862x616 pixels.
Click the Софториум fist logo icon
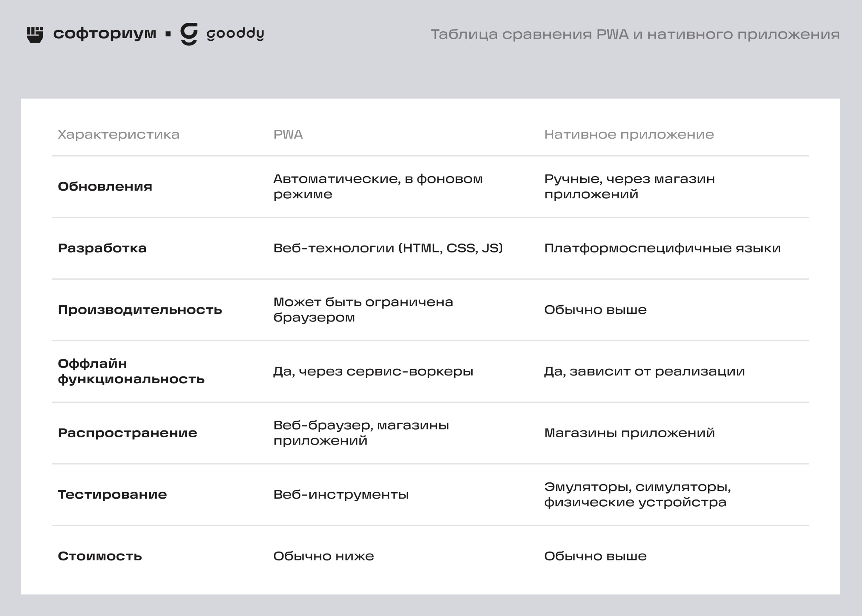[35, 34]
